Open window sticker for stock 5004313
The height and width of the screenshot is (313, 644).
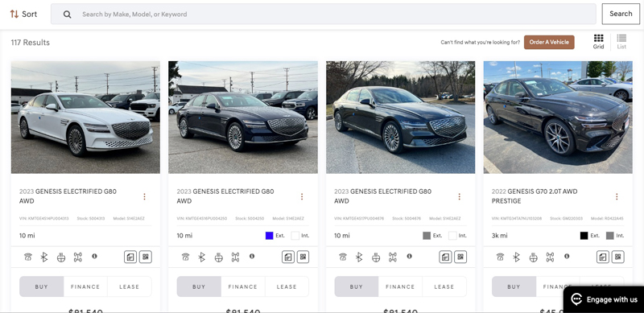coord(130,257)
